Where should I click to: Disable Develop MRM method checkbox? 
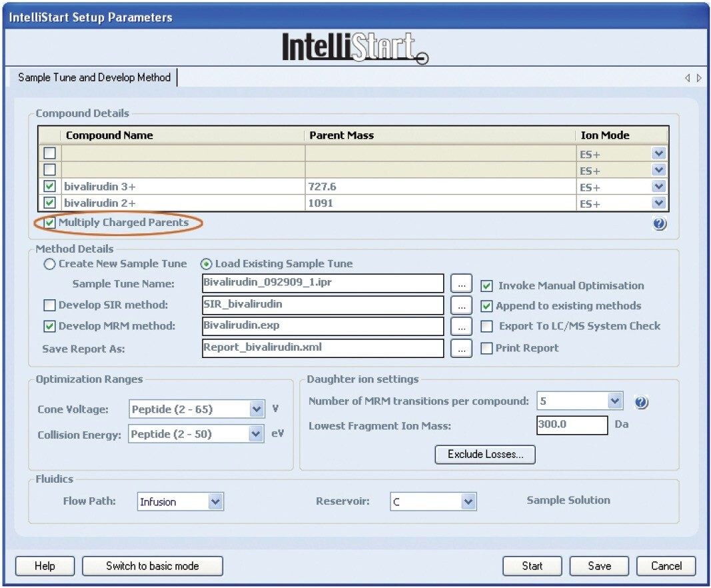(x=49, y=326)
